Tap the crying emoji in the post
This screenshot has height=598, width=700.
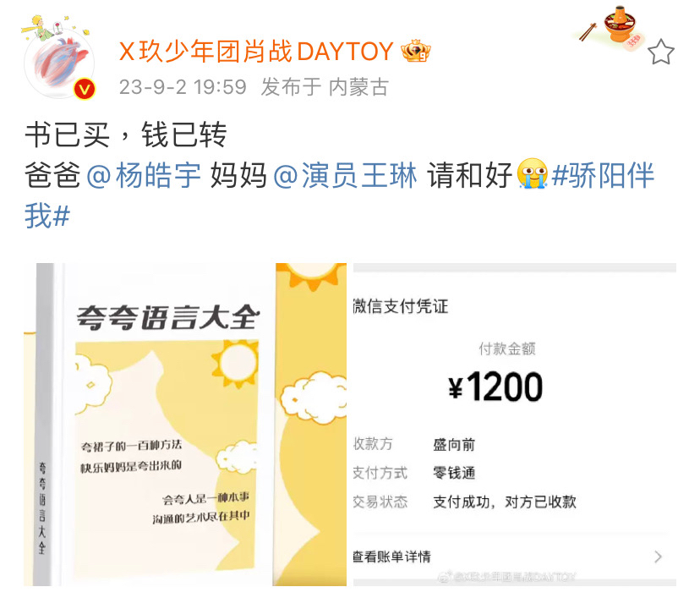[x=532, y=173]
